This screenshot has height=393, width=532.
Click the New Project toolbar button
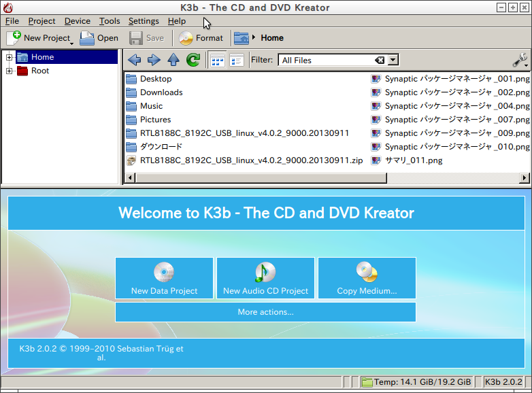click(37, 38)
